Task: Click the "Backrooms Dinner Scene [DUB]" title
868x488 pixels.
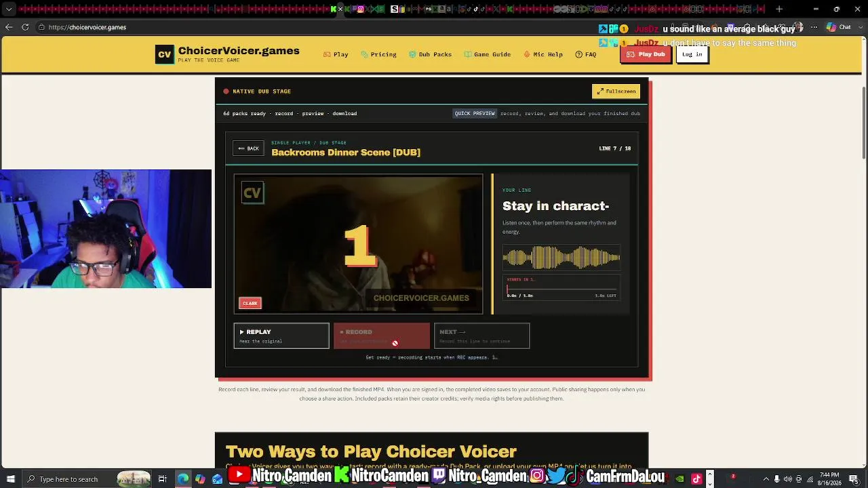Action: [x=346, y=152]
